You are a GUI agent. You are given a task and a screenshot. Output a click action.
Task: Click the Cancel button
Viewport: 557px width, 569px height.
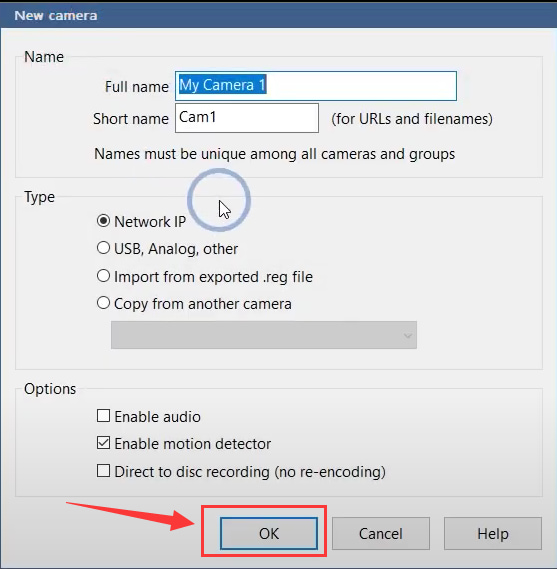pyautogui.click(x=381, y=533)
